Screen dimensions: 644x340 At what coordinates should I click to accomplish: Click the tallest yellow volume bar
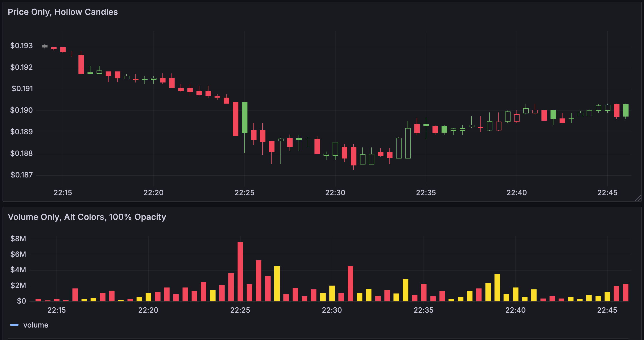coord(277,283)
